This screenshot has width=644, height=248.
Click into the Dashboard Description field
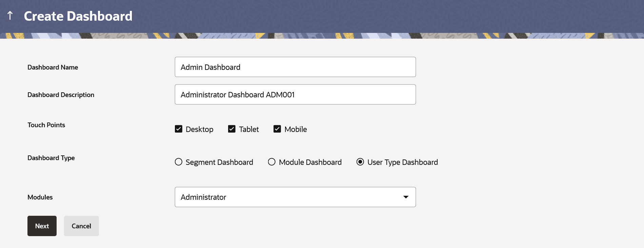point(295,95)
